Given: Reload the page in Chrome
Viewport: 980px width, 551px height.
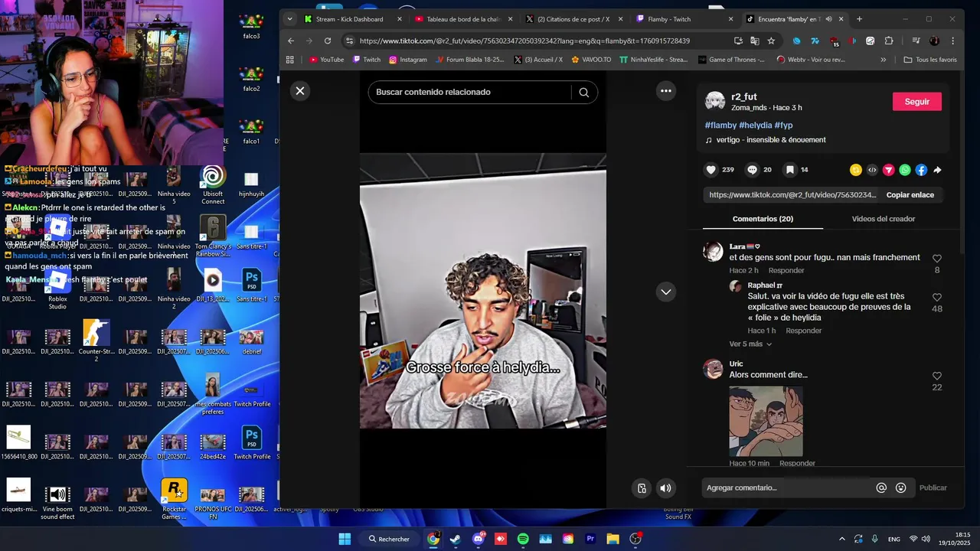Looking at the screenshot, I should click(328, 41).
